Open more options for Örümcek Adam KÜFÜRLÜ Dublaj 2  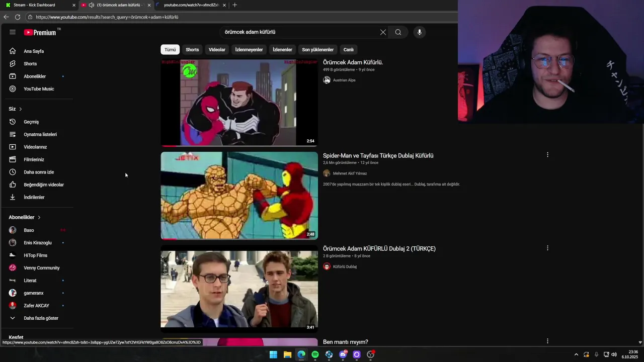coord(547,248)
